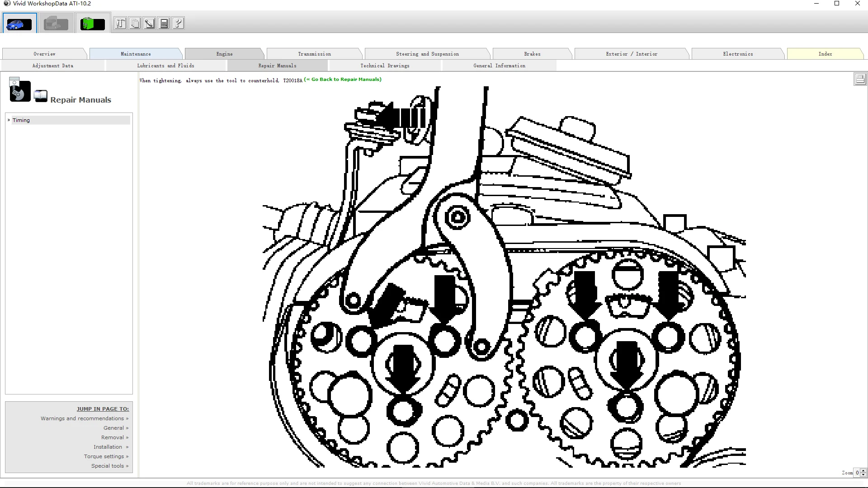This screenshot has height=488, width=868.
Task: Select the Technical Drawings sub-tab
Action: pos(385,66)
